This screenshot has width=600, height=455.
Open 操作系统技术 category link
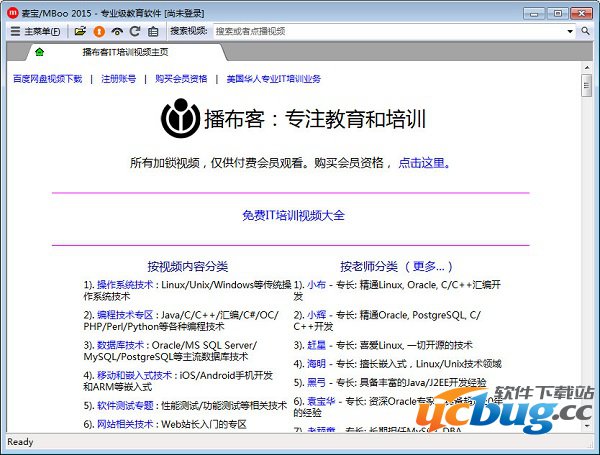coord(125,285)
